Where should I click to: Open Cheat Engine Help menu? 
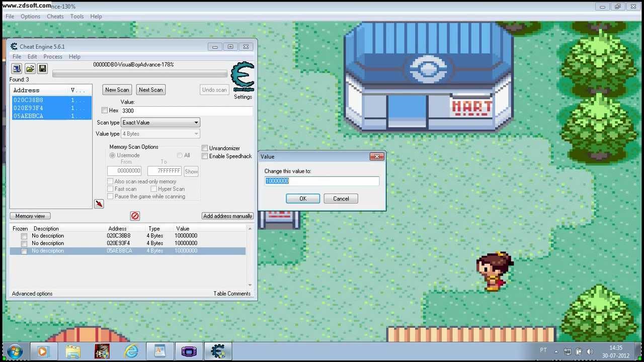(74, 57)
